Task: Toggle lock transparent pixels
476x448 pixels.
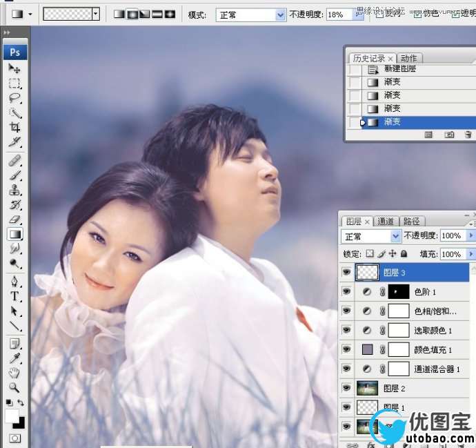Action: click(370, 253)
